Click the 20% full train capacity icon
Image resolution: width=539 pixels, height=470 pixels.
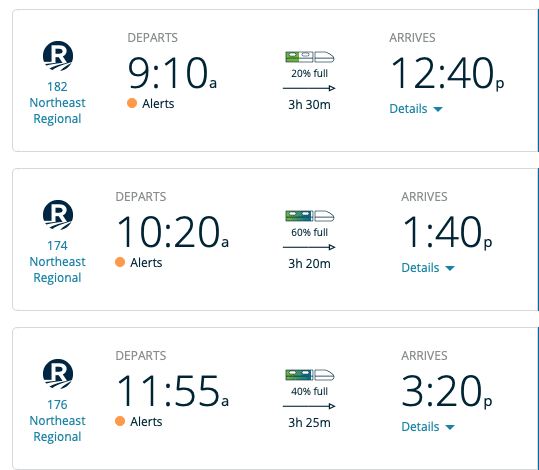click(310, 57)
